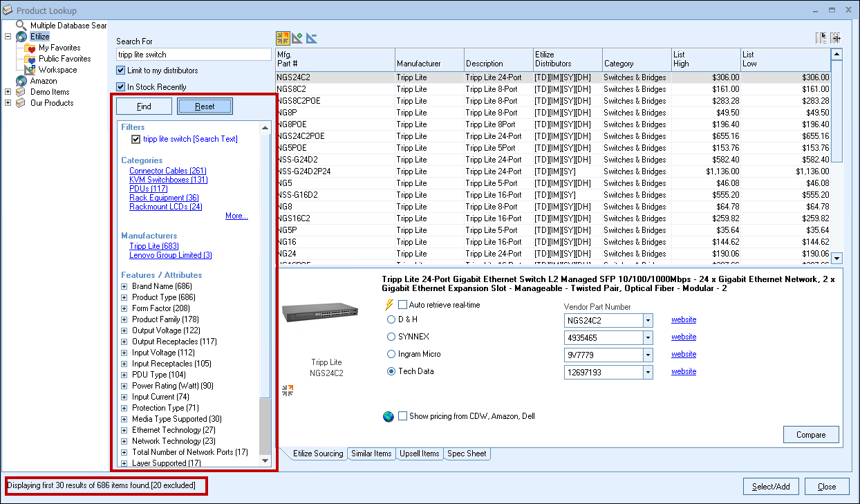Click the column chooser icon with cursor
Viewport: 860px width, 504px height.
click(822, 38)
